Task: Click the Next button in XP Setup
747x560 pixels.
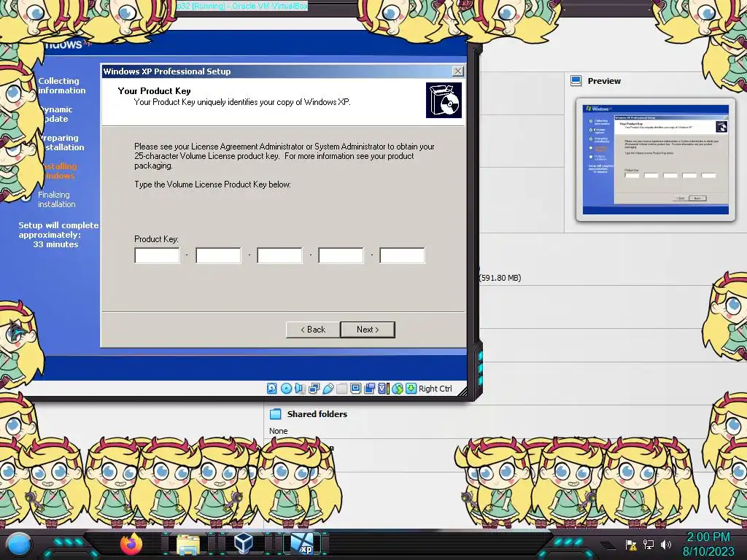Action: point(368,330)
